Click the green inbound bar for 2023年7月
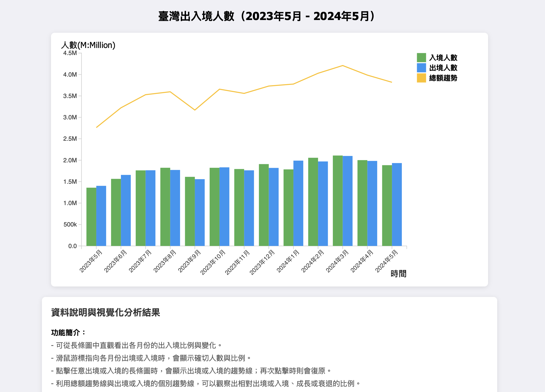Viewport: 545px width, 392px height. click(141, 208)
